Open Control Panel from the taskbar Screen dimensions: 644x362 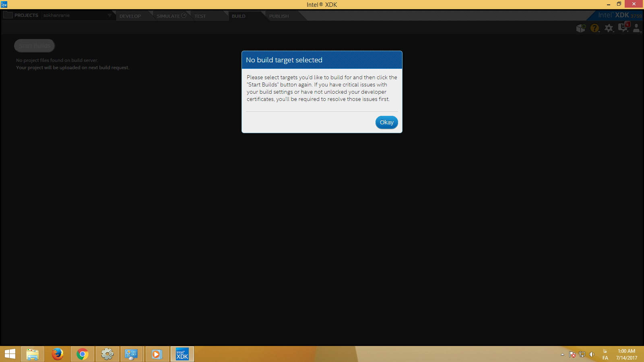pyautogui.click(x=132, y=354)
